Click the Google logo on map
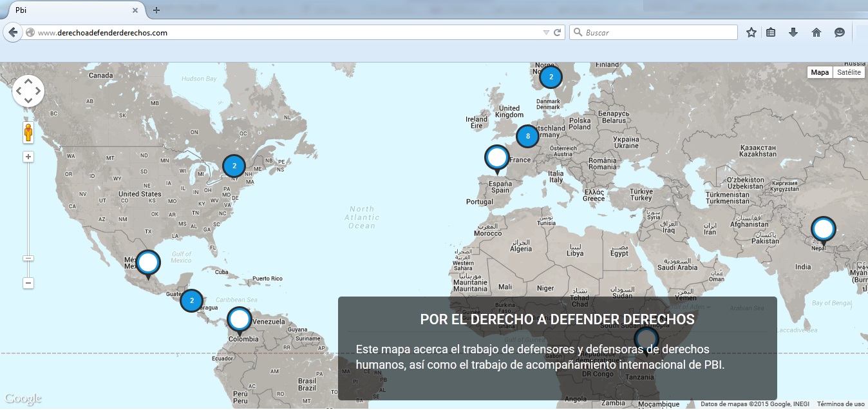The width and height of the screenshot is (868, 410). click(x=23, y=399)
